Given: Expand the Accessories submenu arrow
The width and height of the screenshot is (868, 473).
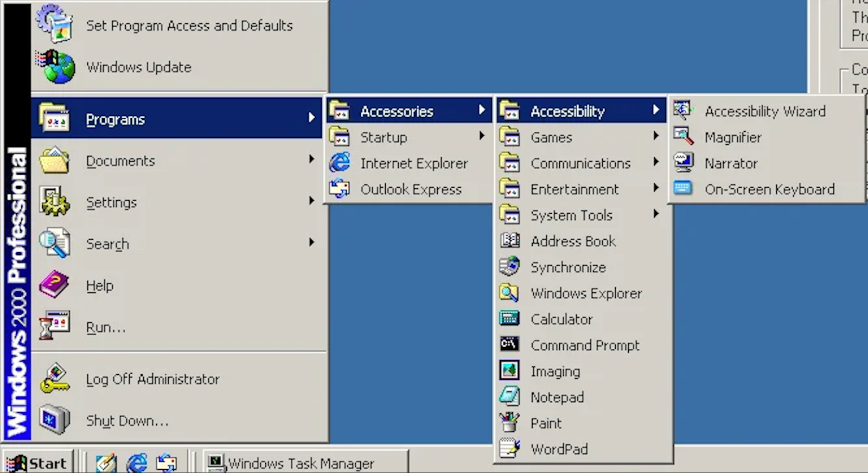Looking at the screenshot, I should [x=482, y=110].
